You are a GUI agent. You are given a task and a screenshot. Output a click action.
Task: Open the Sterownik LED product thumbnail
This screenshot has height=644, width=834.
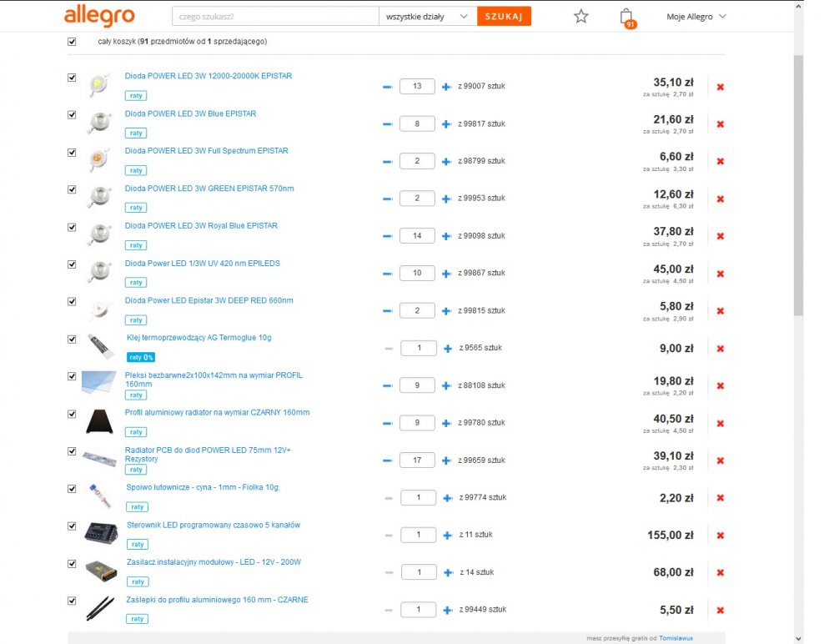(x=101, y=532)
